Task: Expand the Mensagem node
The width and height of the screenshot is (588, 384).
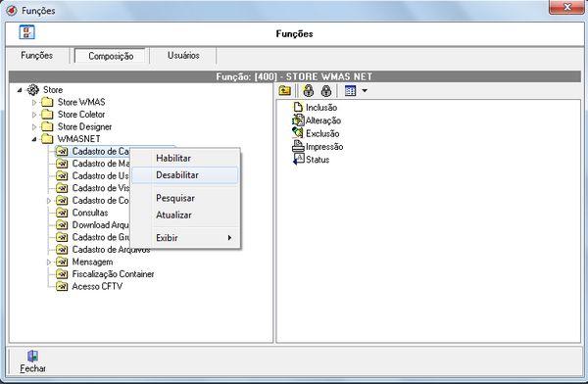Action: [x=49, y=263]
